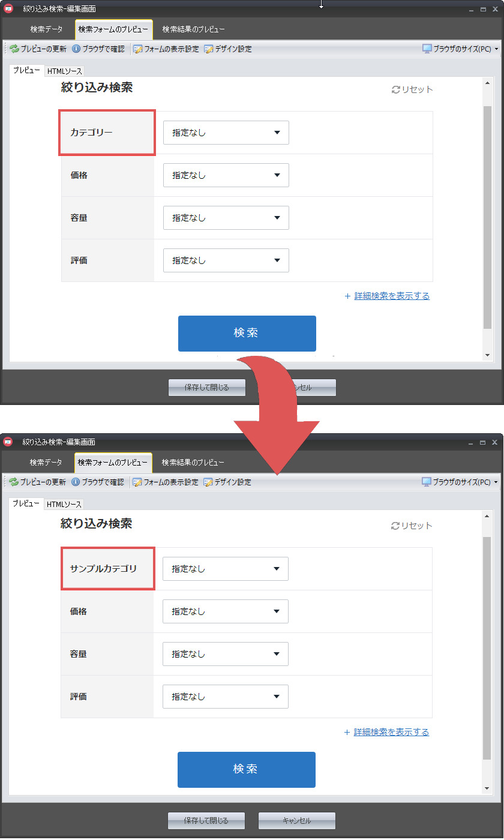Image resolution: width=504 pixels, height=840 pixels.
Task: Switch to 検索データ tab in upper window
Action: (47, 29)
